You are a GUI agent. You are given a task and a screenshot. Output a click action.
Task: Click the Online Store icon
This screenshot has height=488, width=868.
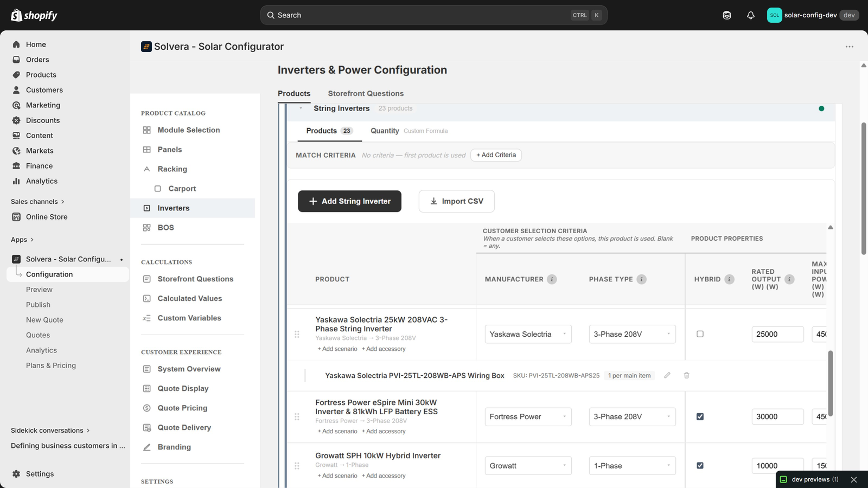click(16, 217)
